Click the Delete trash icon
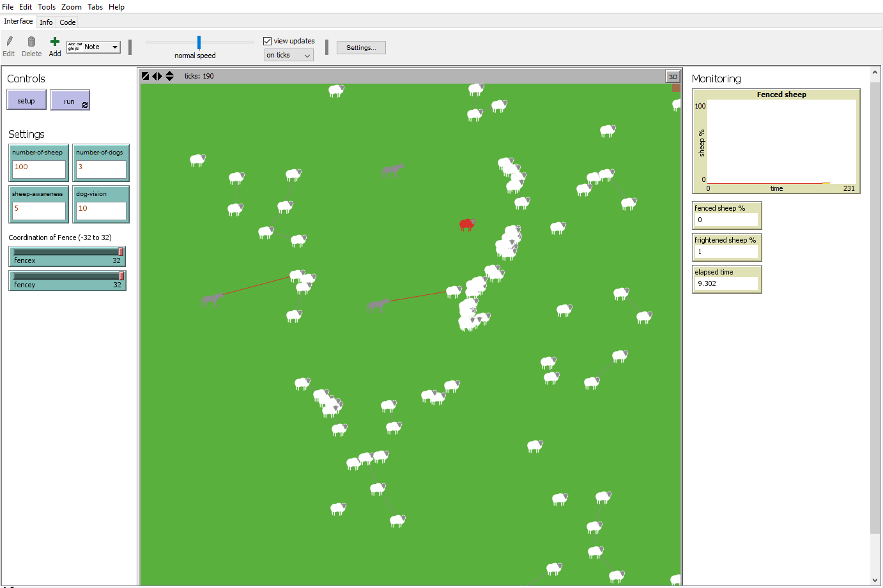This screenshot has width=883, height=588. [x=31, y=42]
